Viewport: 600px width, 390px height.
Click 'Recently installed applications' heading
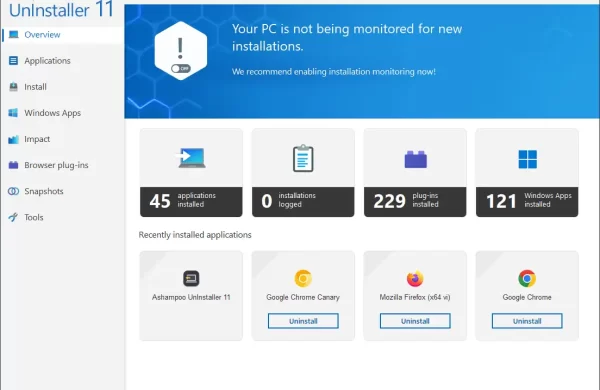(x=195, y=235)
